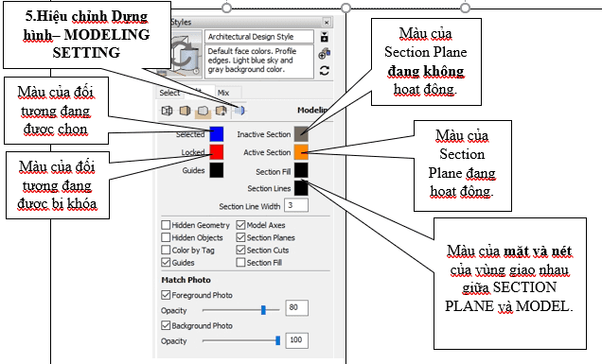The image size is (602, 364).
Task: Pick the black Guides color swatch
Action: tap(217, 170)
